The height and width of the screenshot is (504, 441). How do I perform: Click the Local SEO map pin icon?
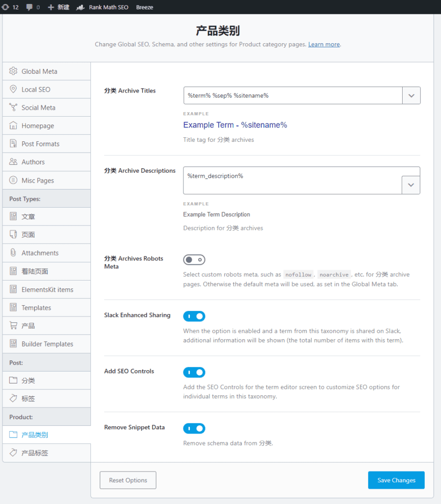[x=13, y=89]
